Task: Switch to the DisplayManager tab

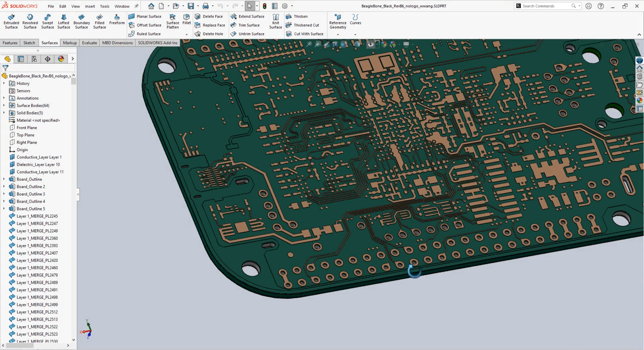Action: click(61, 59)
